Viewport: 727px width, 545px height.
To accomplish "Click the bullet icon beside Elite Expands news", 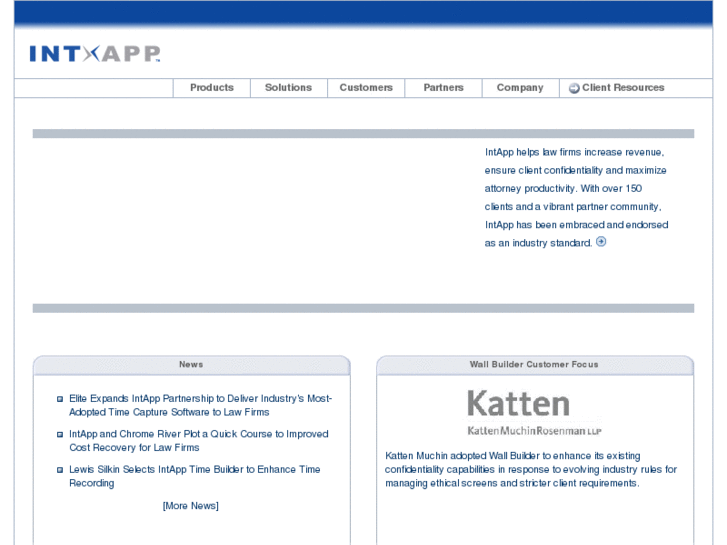I will coord(60,399).
